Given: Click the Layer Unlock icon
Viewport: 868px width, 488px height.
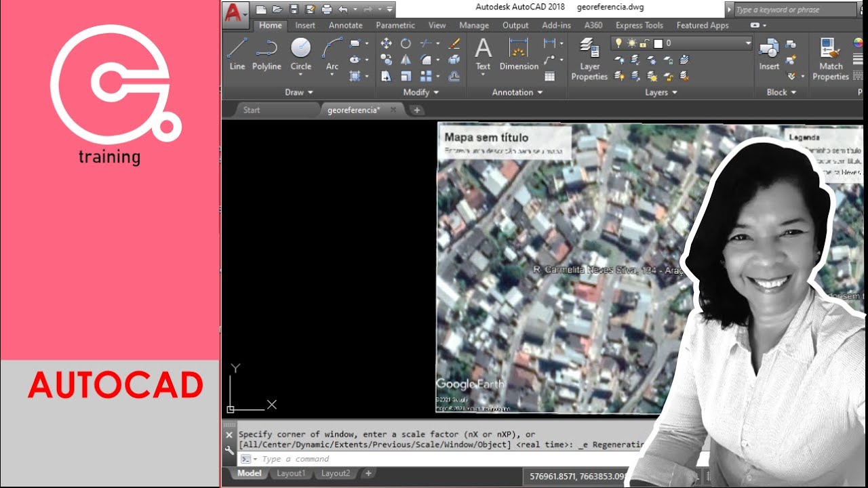Looking at the screenshot, I should coord(668,76).
